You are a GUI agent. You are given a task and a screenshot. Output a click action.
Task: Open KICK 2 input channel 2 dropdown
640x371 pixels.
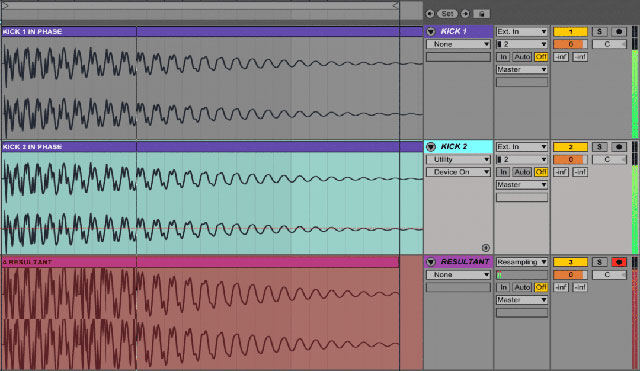pos(522,159)
